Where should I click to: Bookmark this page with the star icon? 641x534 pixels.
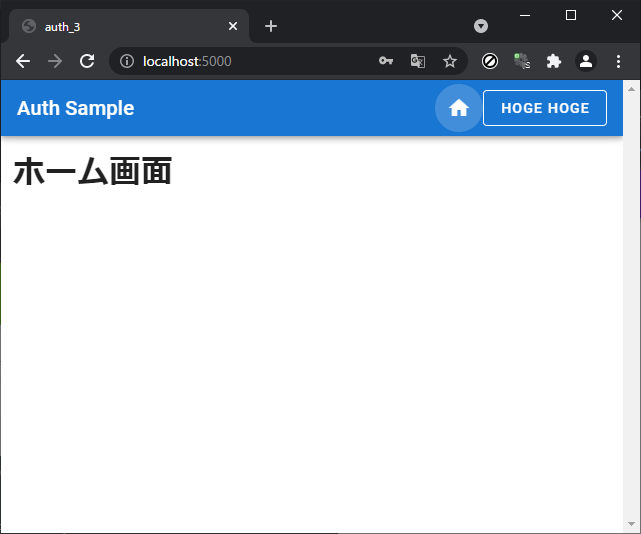[x=450, y=61]
